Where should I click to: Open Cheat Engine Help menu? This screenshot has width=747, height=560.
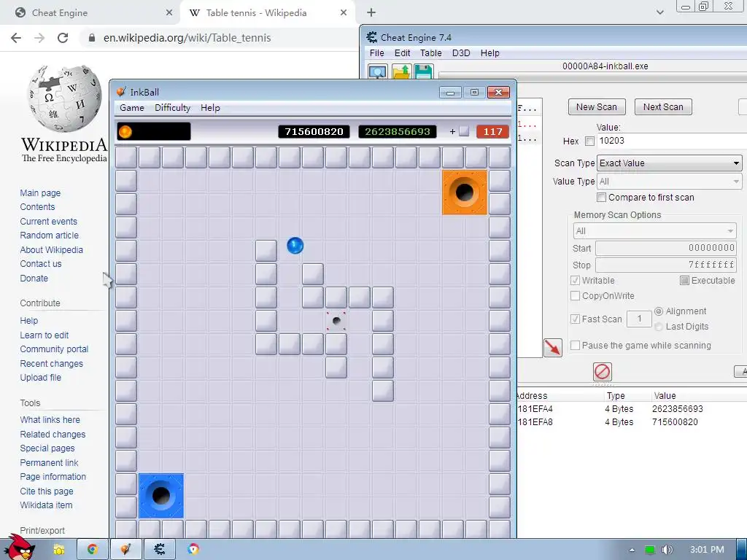489,52
